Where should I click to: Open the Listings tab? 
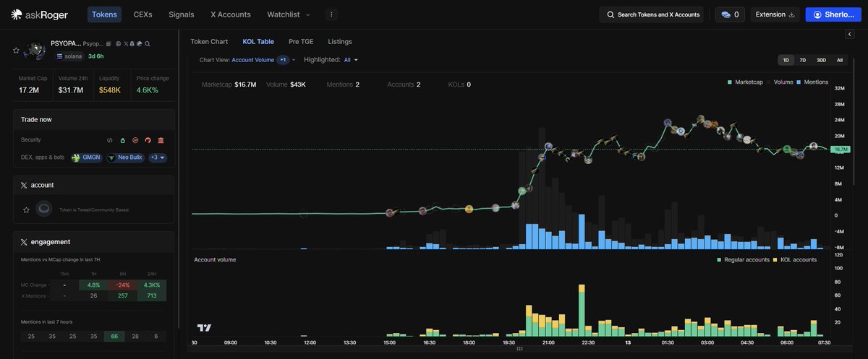click(x=340, y=42)
